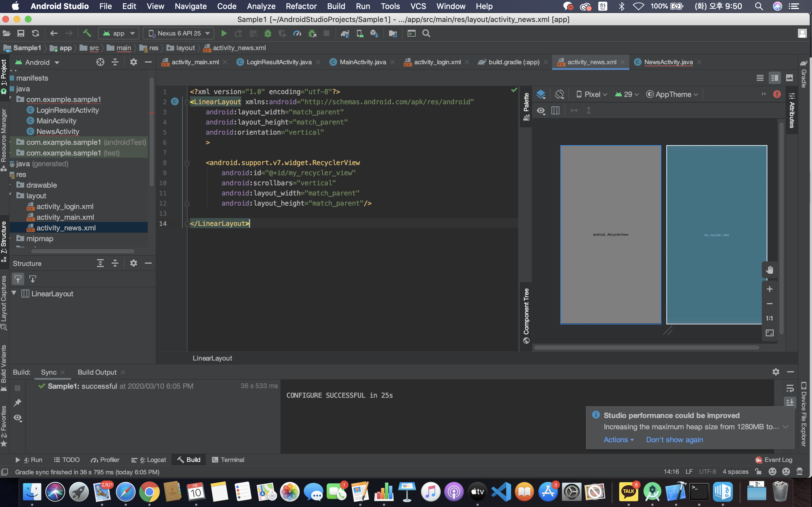Click the Make Project hammer icon
Viewport: 812px width, 507px height.
[87, 33]
